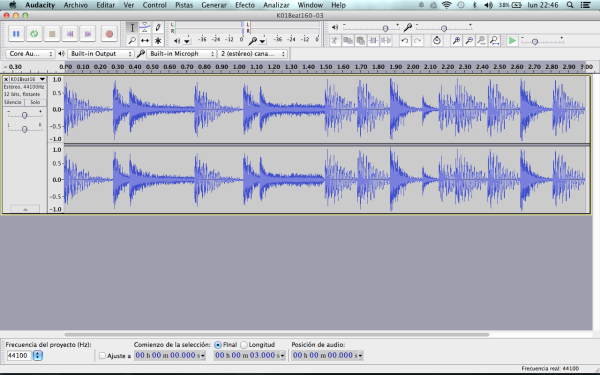Select the Draw pencil tool
Image resolution: width=600 pixels, height=375 pixels.
[158, 28]
